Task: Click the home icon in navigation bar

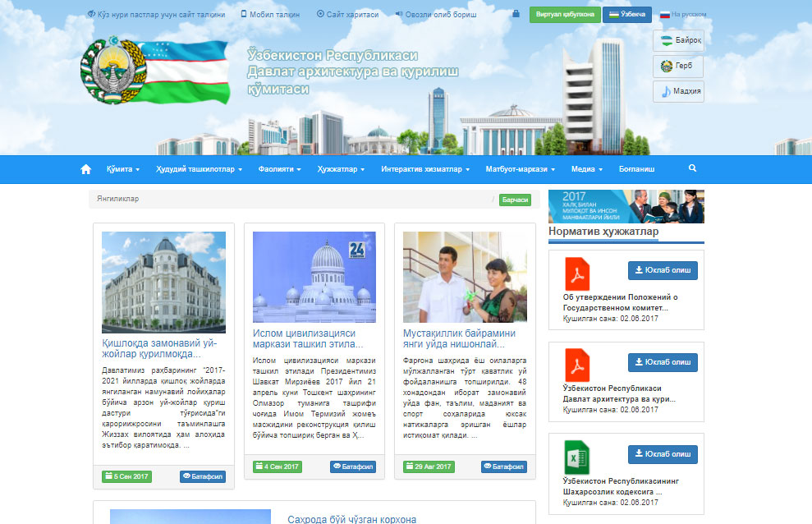Action: click(x=85, y=169)
